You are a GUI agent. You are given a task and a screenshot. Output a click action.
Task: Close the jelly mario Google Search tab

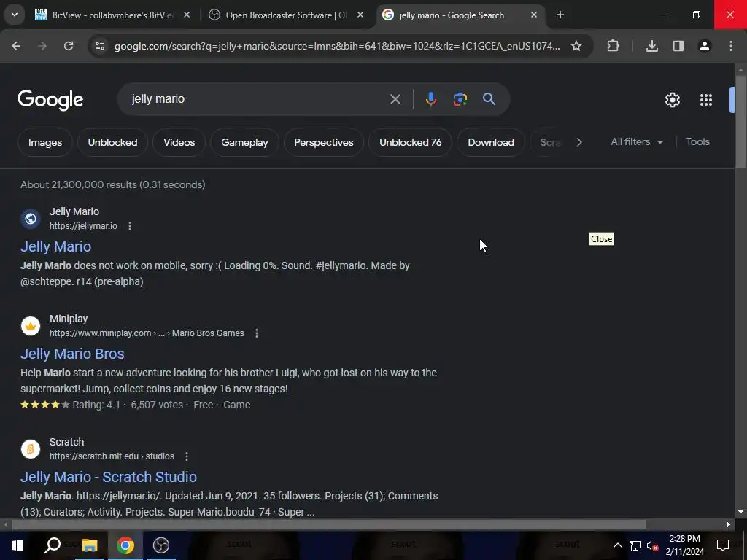(x=533, y=15)
